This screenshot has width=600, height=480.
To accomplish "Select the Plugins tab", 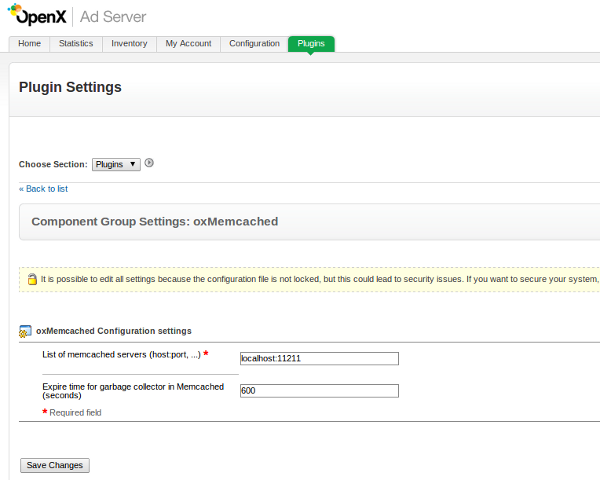I will click(311, 44).
